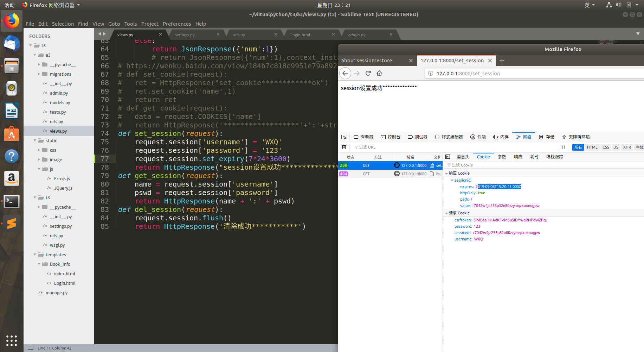Toggle the CSS request filter
The height and width of the screenshot is (352, 644).
pyautogui.click(x=606, y=147)
